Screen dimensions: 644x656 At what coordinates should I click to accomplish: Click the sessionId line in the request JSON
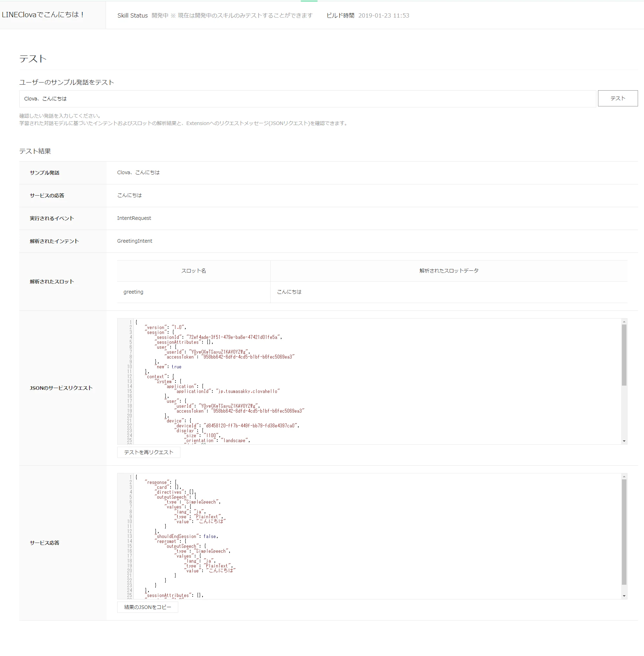click(x=218, y=337)
